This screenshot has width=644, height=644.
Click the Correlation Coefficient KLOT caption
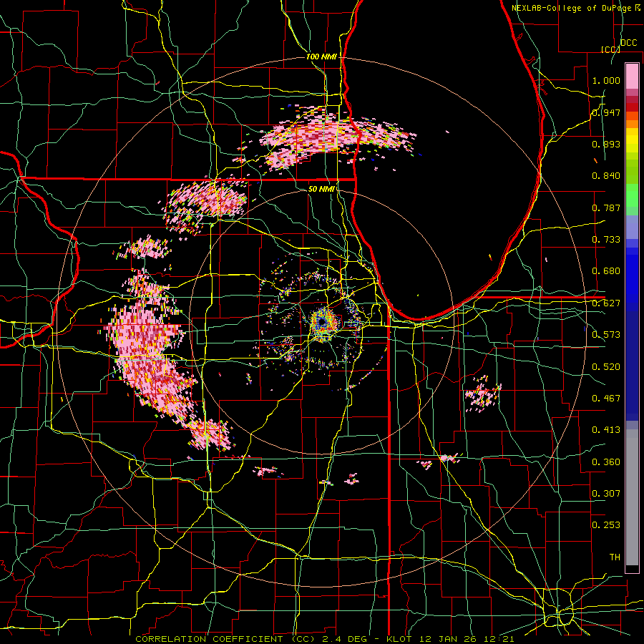click(x=325, y=639)
